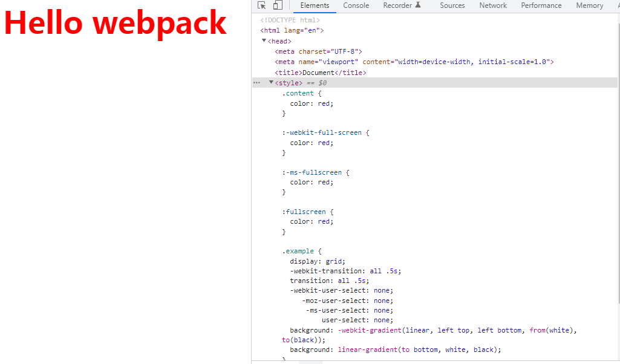Open the Recorder tab
The width and height of the screenshot is (620, 364).
[397, 5]
